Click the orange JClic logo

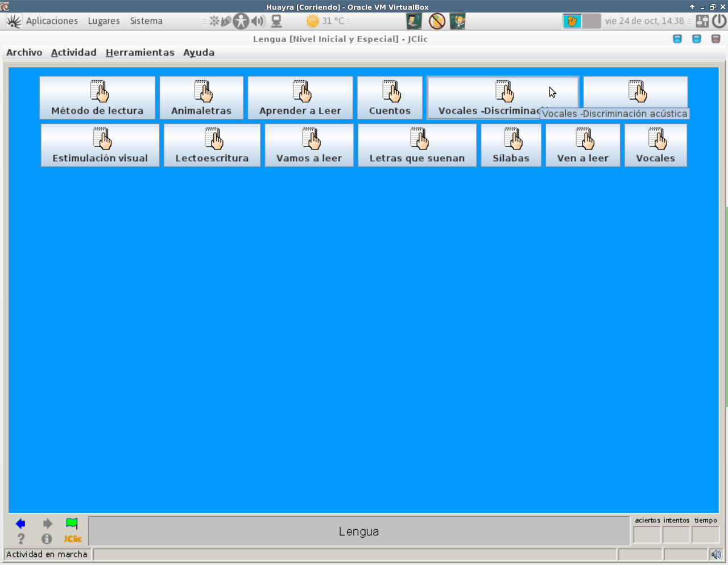coord(72,538)
